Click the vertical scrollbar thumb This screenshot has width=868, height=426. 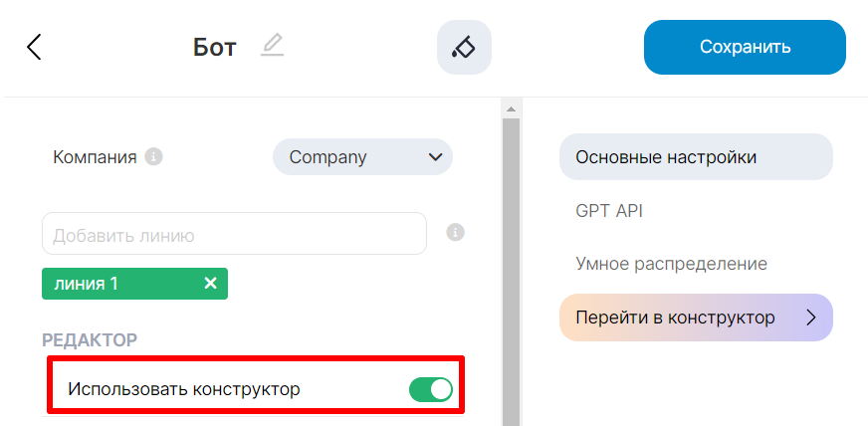511,269
